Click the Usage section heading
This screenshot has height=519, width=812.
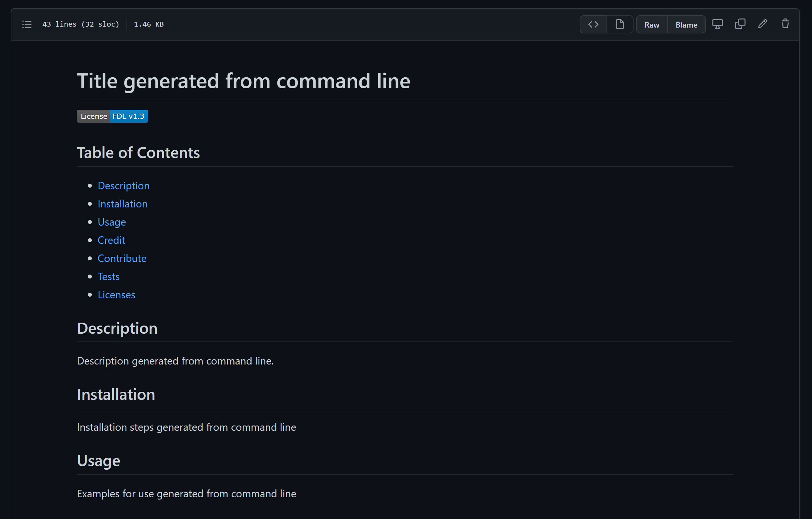pos(99,461)
